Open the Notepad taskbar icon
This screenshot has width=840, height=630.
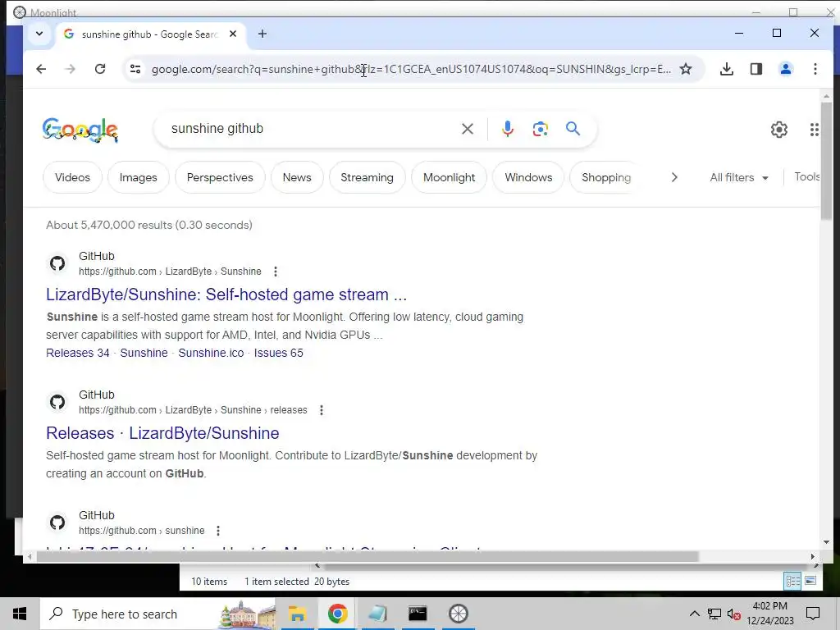point(377,614)
